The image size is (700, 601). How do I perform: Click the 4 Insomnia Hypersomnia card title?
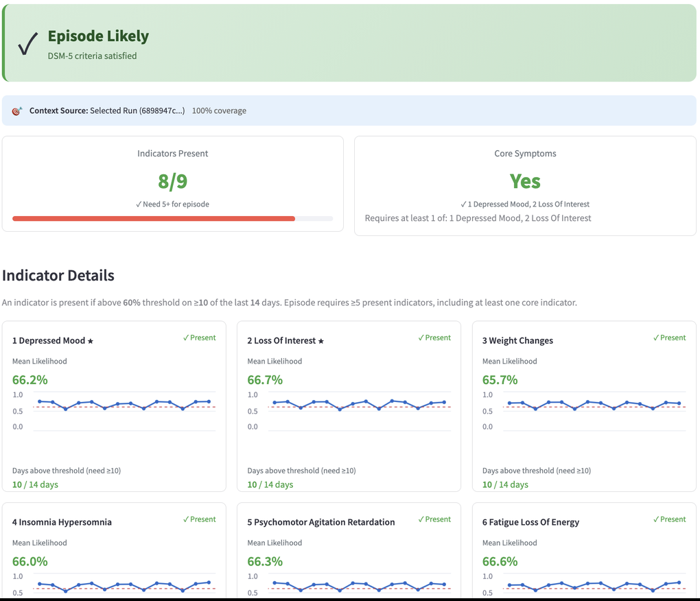pyautogui.click(x=62, y=522)
